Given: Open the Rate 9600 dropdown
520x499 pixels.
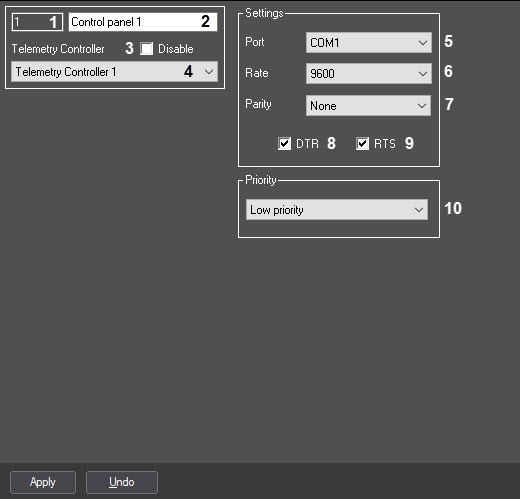Looking at the screenshot, I should coord(369,73).
